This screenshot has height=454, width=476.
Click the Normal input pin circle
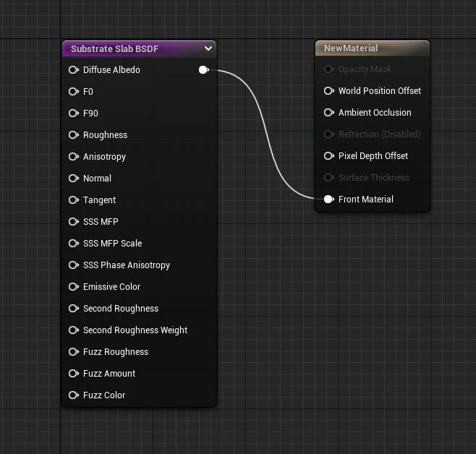73,179
